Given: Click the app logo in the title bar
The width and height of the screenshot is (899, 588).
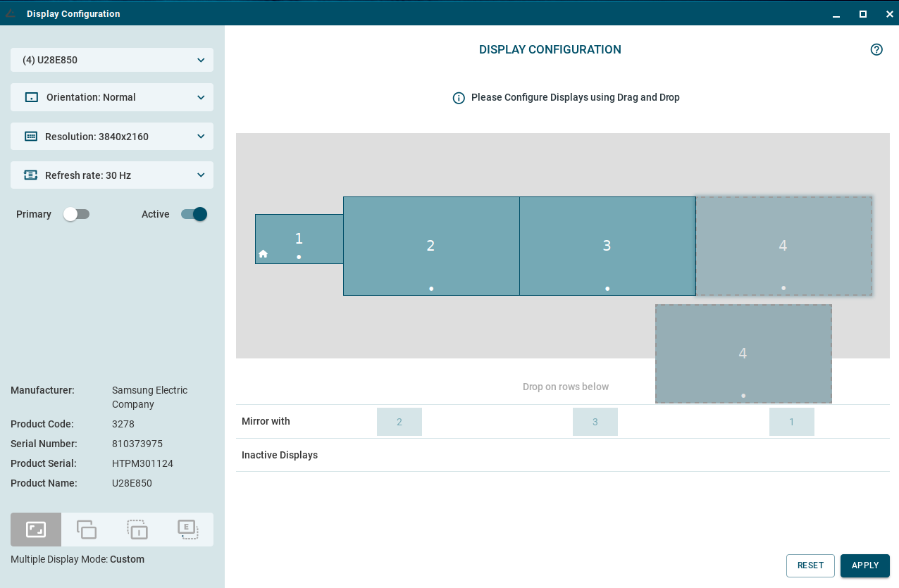Looking at the screenshot, I should 11,13.
